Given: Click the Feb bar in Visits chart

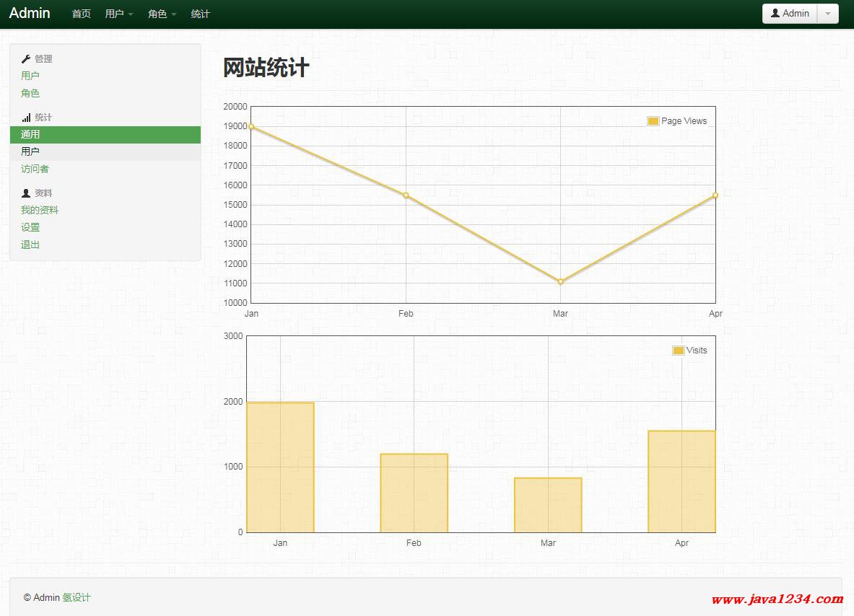Looking at the screenshot, I should point(414,493).
